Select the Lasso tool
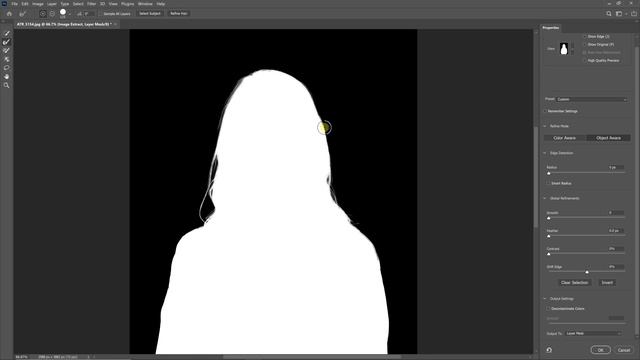Viewport: 640px width, 360px height. click(x=7, y=68)
